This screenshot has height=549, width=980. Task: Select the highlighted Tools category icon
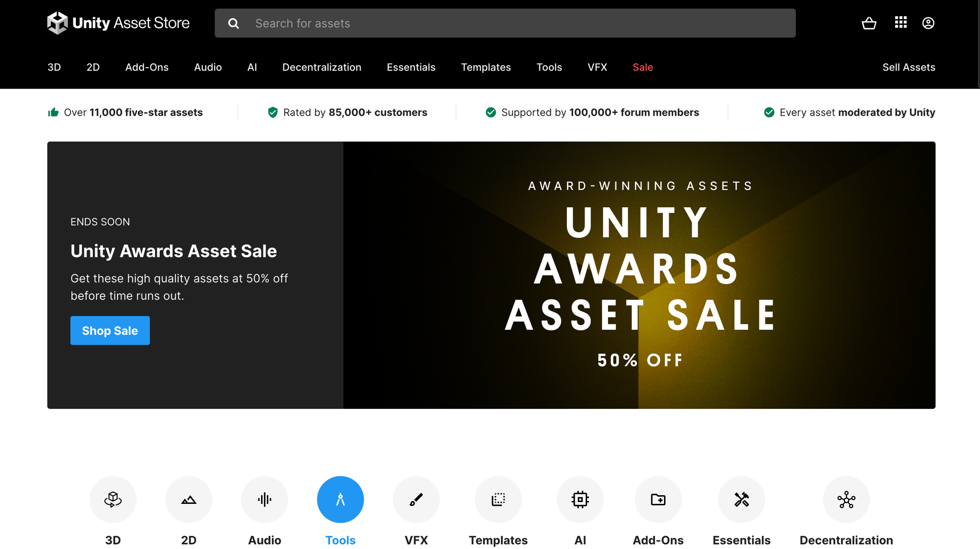pos(341,499)
